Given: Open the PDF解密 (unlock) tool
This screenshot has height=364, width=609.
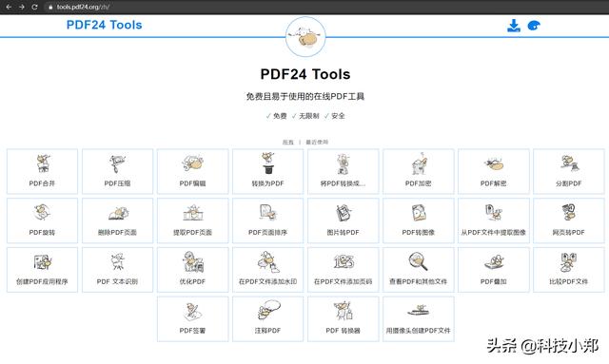Looking at the screenshot, I should [494, 171].
